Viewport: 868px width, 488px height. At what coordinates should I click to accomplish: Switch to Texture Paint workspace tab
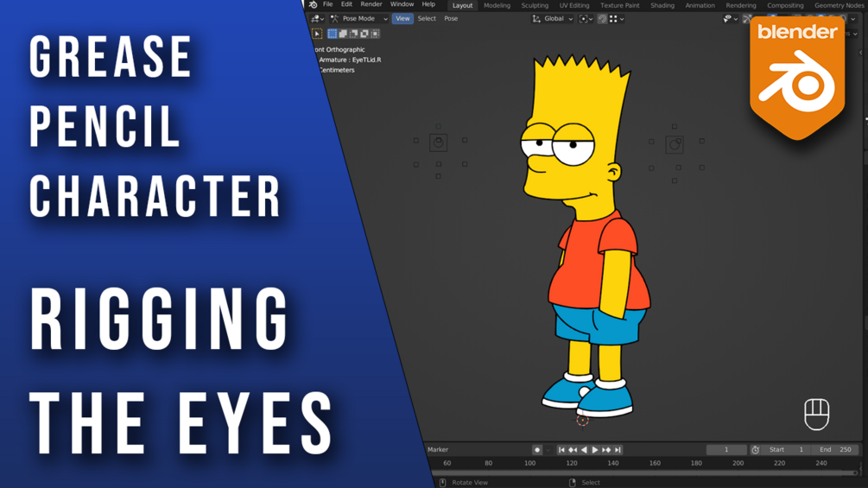[x=620, y=5]
